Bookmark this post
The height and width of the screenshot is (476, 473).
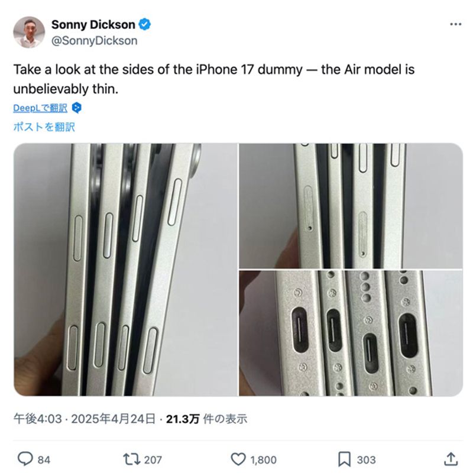click(344, 459)
